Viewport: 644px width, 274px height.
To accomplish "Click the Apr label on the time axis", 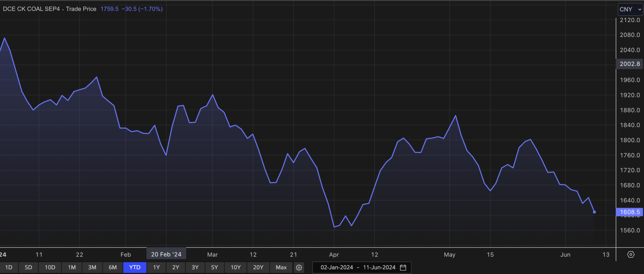I will point(334,255).
